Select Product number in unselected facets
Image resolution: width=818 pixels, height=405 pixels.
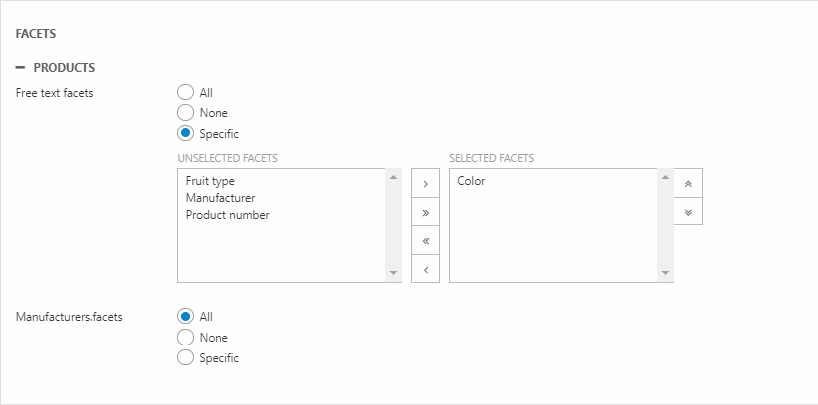[227, 215]
